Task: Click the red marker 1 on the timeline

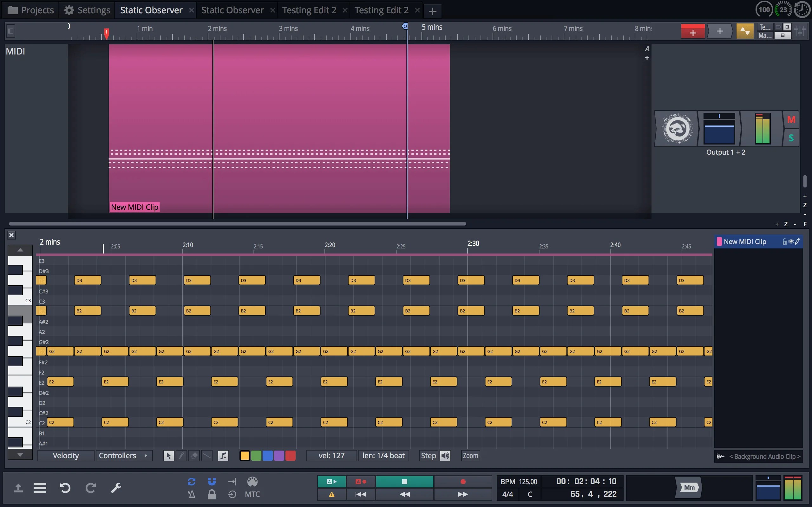Action: coord(106,33)
